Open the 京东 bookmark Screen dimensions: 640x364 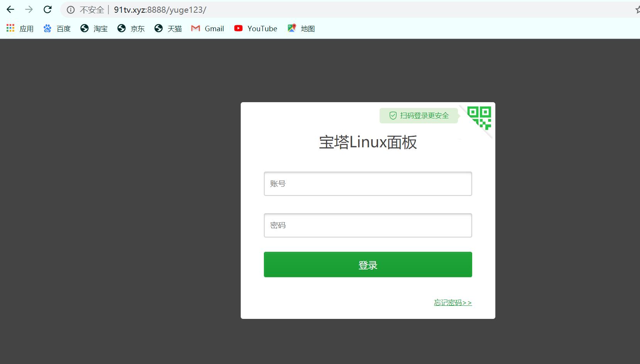pos(131,28)
